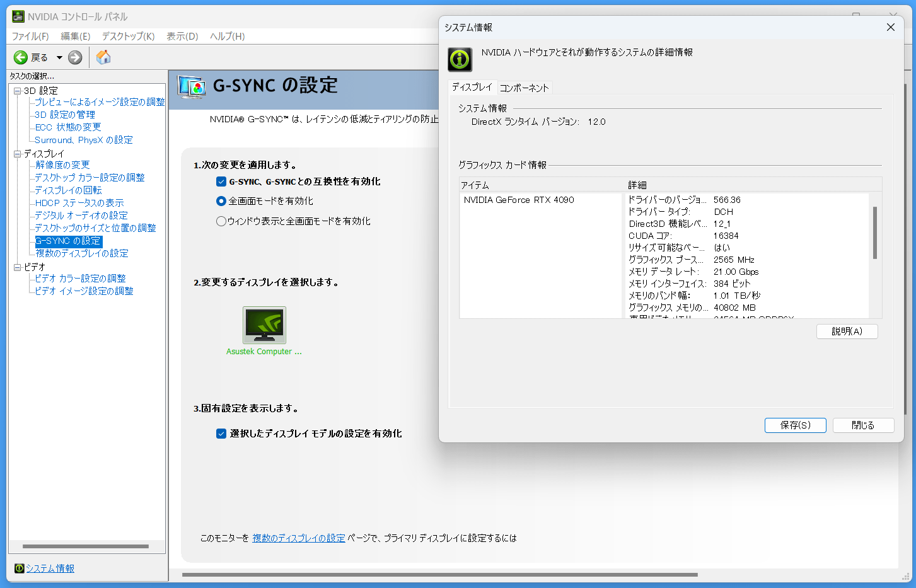Click the ドライバー タイプ DCH value
916x588 pixels.
click(723, 212)
